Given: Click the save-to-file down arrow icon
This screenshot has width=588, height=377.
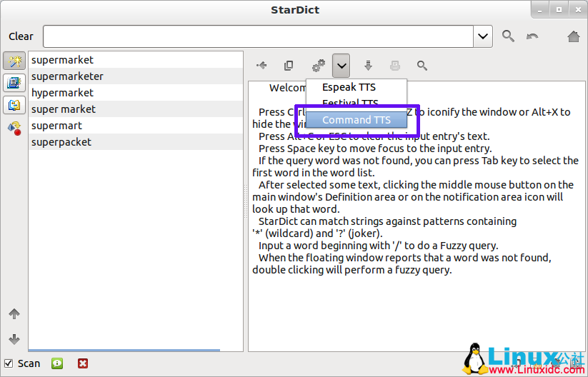Looking at the screenshot, I should tap(368, 66).
